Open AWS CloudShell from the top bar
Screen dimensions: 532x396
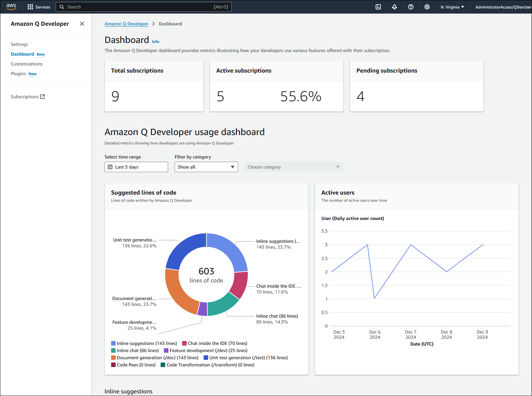tap(378, 7)
